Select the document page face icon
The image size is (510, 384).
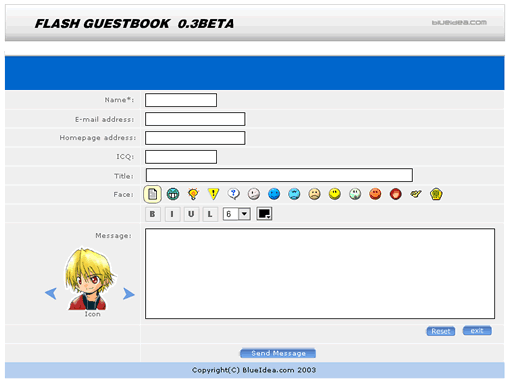(152, 194)
